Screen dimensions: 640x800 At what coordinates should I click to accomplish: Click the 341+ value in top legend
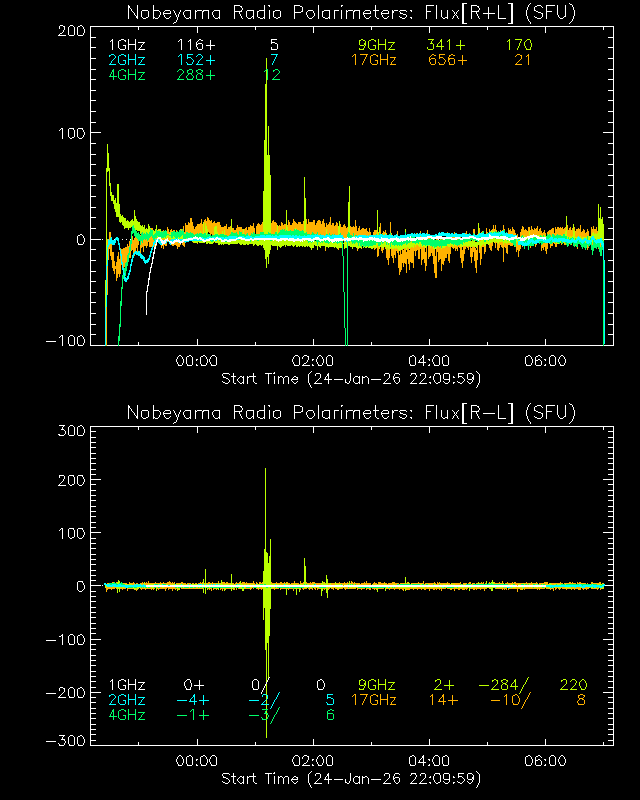(x=446, y=46)
